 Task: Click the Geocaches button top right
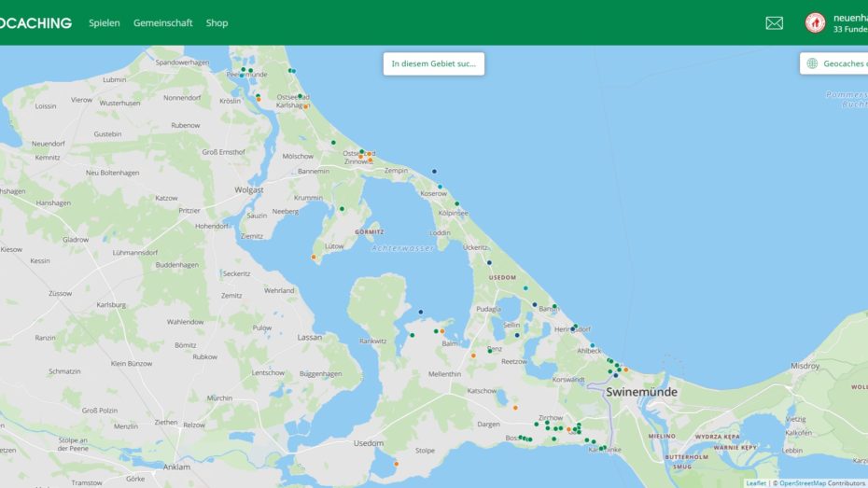pos(833,63)
